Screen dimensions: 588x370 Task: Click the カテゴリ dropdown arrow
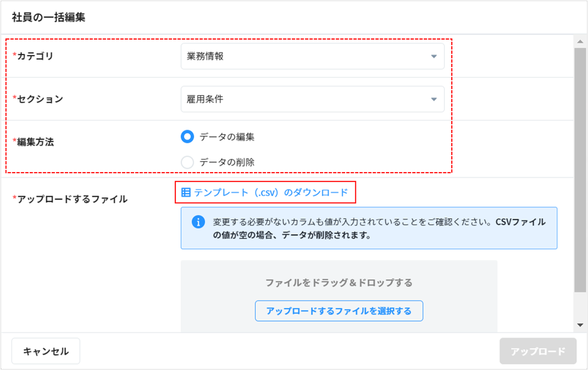[x=433, y=56]
